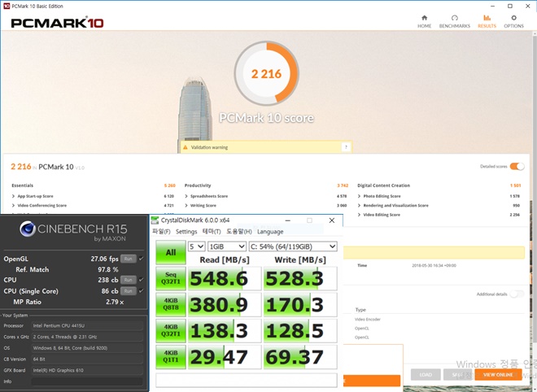Image resolution: width=537 pixels, height=392 pixels.
Task: Run the 4KiB Q1T1 test
Action: click(x=171, y=357)
